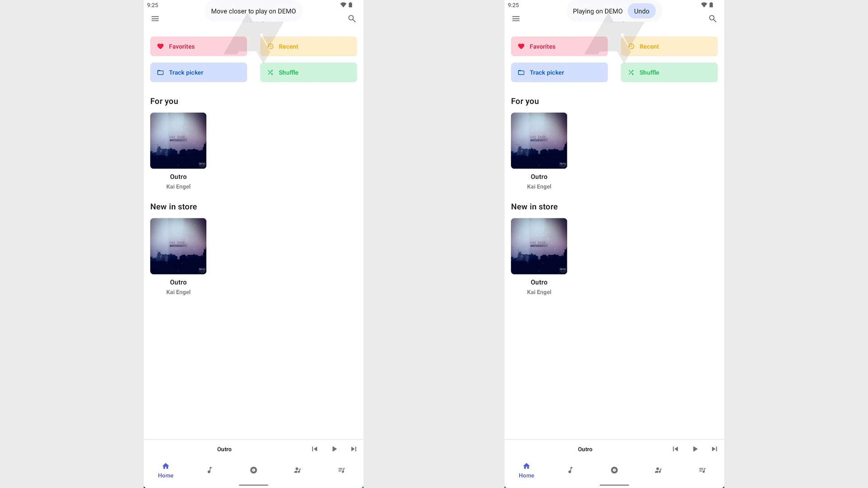Tap the Search icon on left screen
Viewport: 868px width, 488px height.
tap(352, 19)
